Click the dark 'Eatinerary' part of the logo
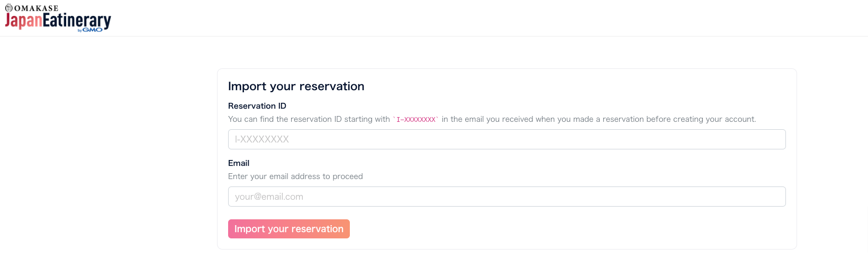 77,21
